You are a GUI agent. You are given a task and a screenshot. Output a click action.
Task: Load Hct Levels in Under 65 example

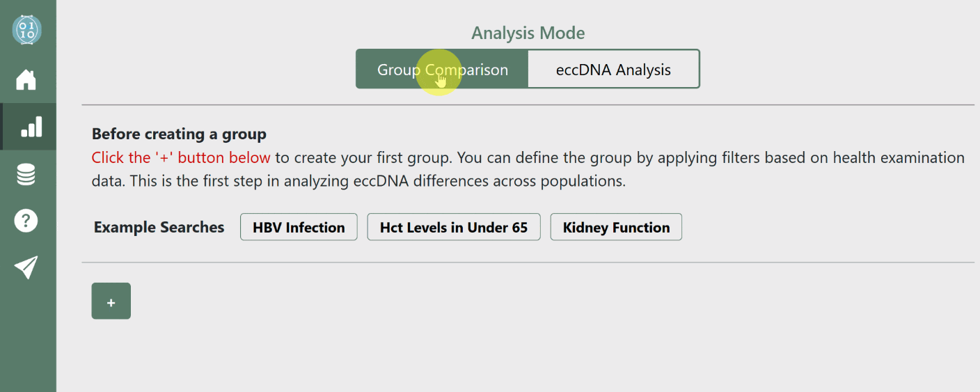pos(454,228)
